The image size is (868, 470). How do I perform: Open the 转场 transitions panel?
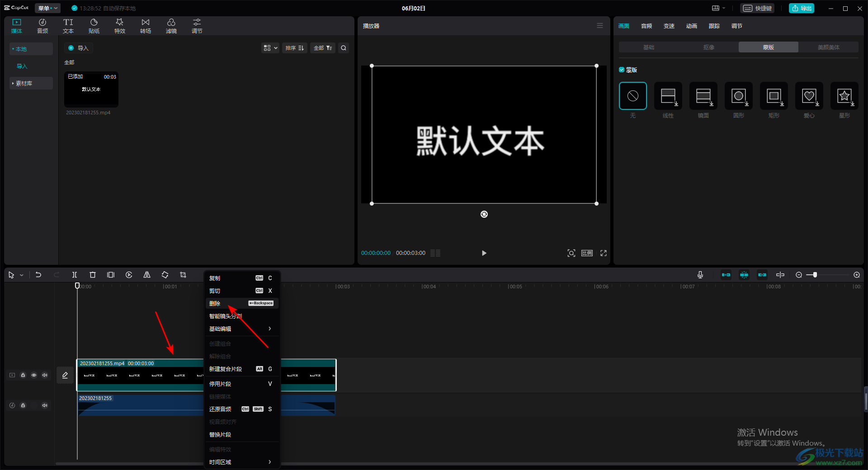(x=146, y=26)
